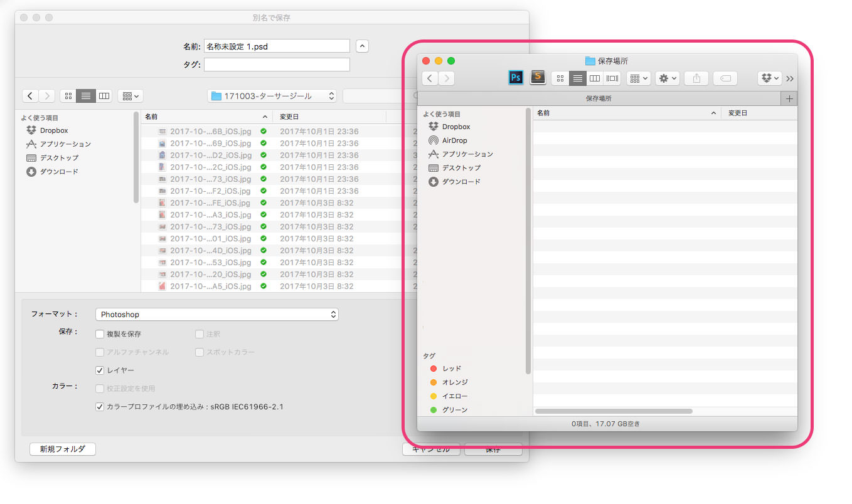
Task: Launch Photoshop icon in Finder toolbar
Action: tap(516, 78)
